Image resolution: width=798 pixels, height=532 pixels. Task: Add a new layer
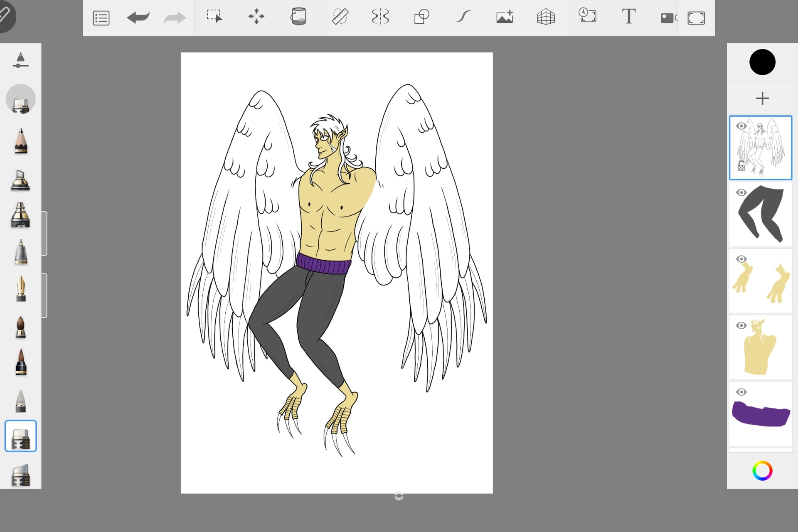tap(762, 99)
